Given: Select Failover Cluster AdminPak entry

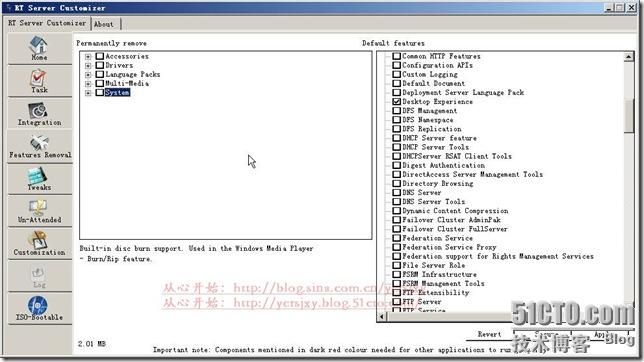Looking at the screenshot, I should click(x=451, y=220).
